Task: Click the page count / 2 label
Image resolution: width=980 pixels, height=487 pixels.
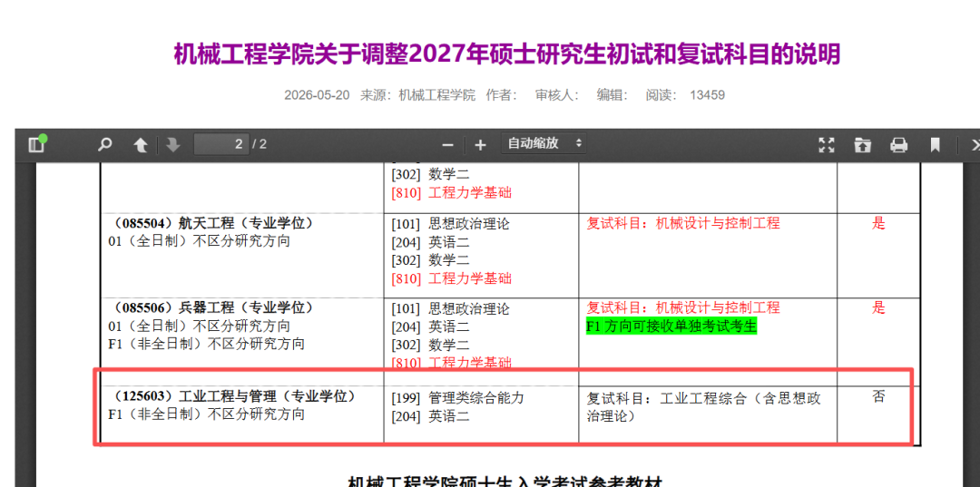Action: tap(260, 144)
